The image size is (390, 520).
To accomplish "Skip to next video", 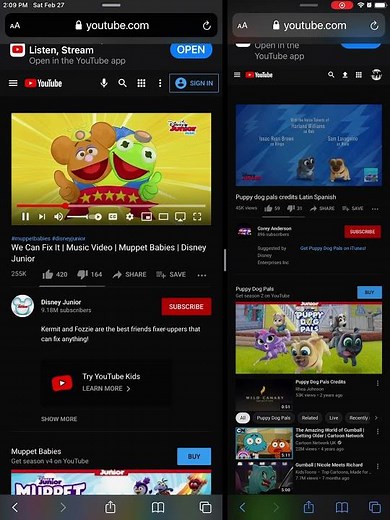I will [x=42, y=217].
